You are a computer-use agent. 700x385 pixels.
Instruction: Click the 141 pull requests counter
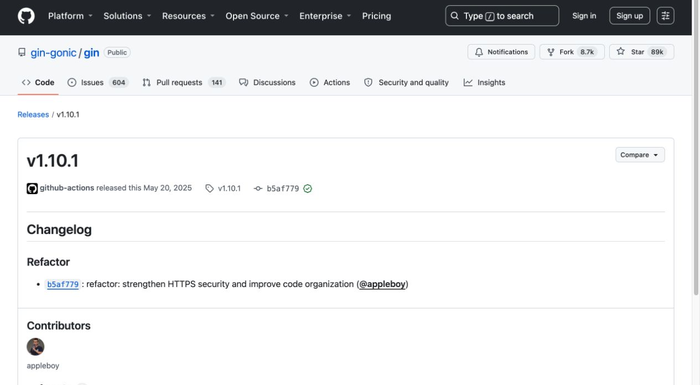[x=217, y=83]
